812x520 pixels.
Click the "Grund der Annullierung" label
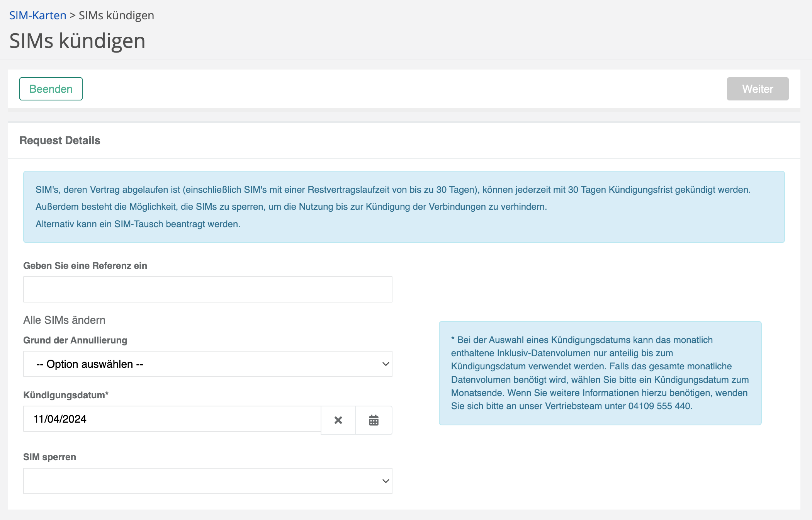coord(75,340)
